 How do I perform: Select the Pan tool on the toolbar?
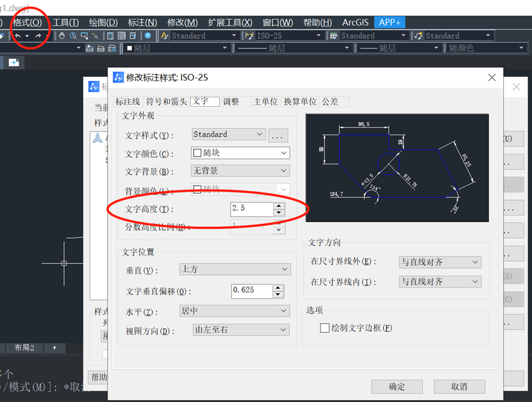point(62,35)
